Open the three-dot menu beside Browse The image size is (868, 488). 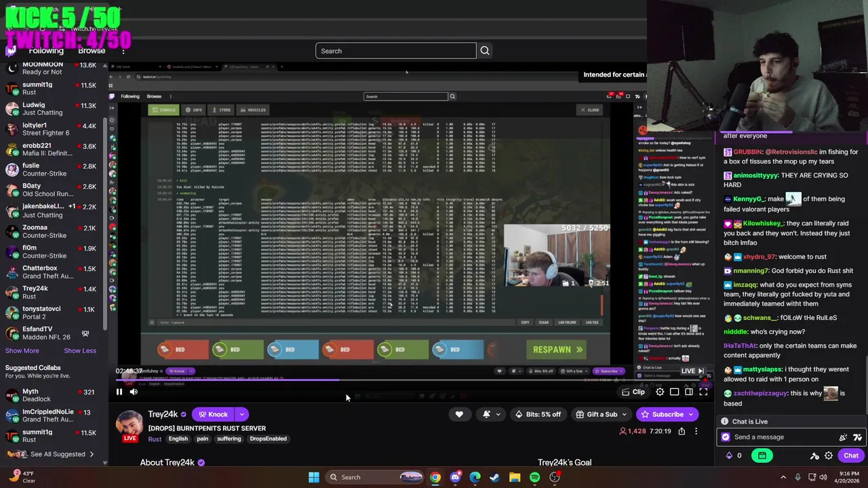pyautogui.click(x=123, y=51)
